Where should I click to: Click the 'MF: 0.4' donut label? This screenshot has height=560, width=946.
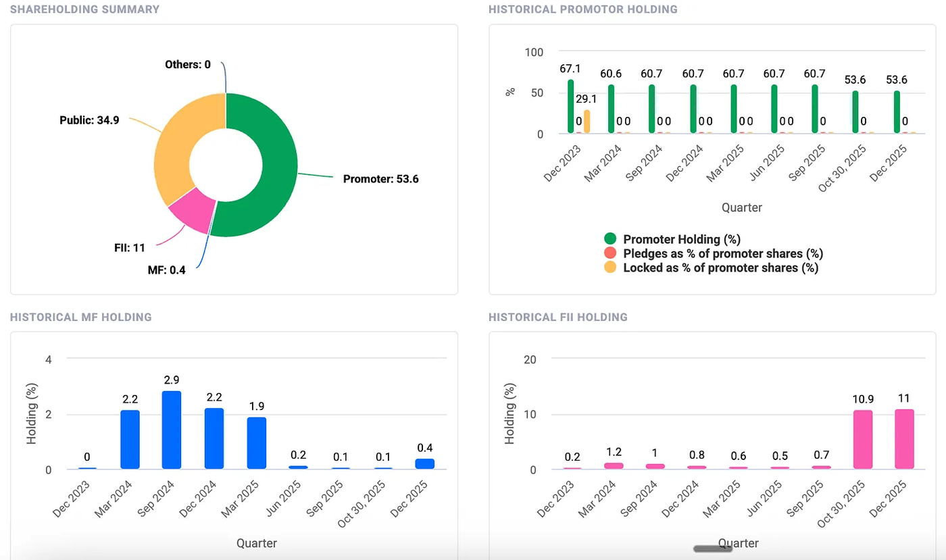click(166, 270)
